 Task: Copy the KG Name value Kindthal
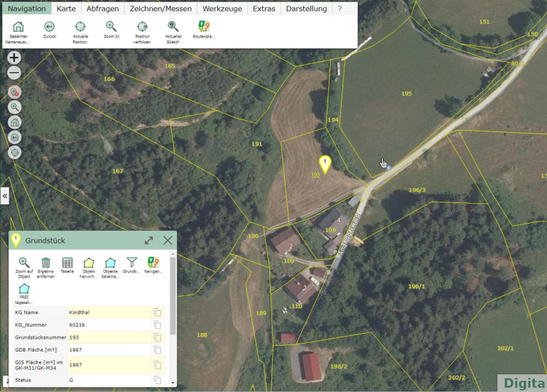pos(158,312)
